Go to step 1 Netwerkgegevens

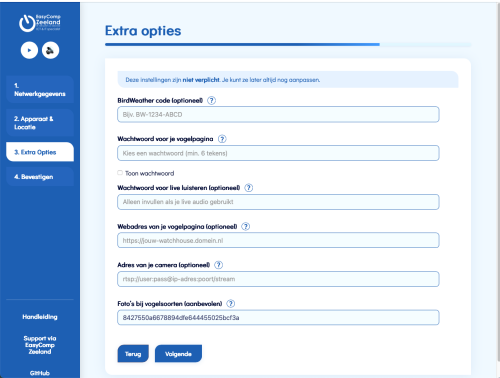[x=40, y=90]
